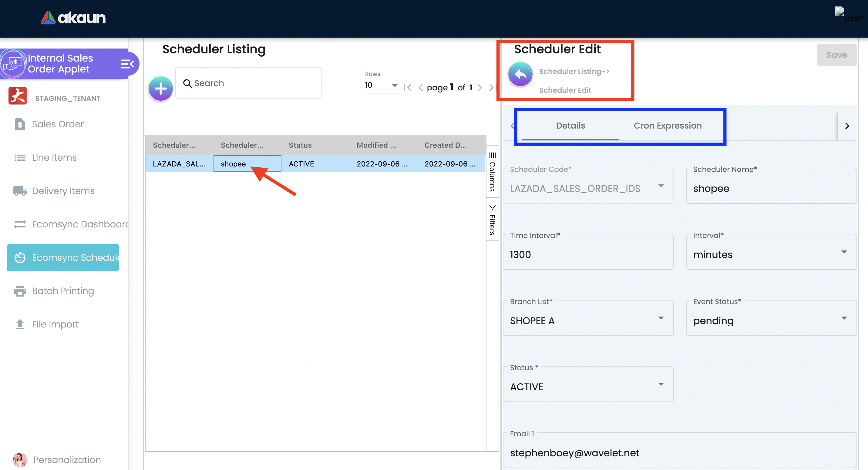Open Personalization at the sidebar bottom
The image size is (868, 470).
tap(67, 460)
